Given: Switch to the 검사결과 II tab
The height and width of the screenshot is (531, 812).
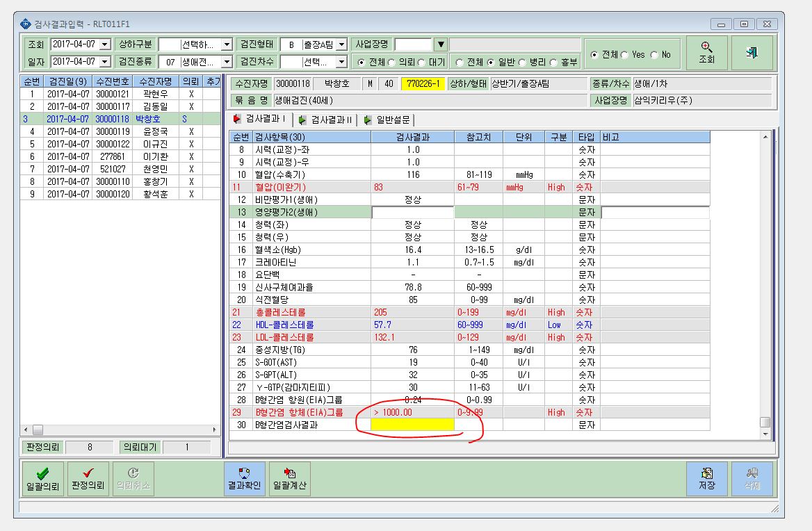Looking at the screenshot, I should [326, 120].
